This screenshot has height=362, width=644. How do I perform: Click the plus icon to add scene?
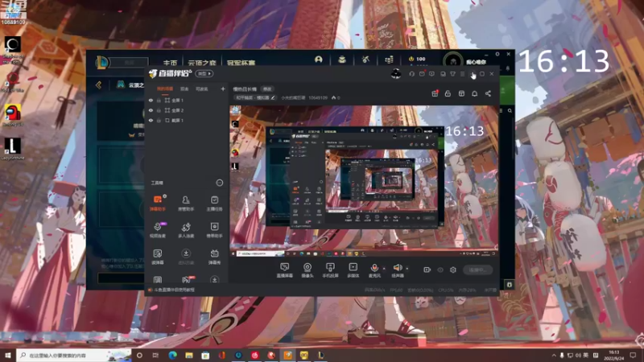[x=223, y=88]
